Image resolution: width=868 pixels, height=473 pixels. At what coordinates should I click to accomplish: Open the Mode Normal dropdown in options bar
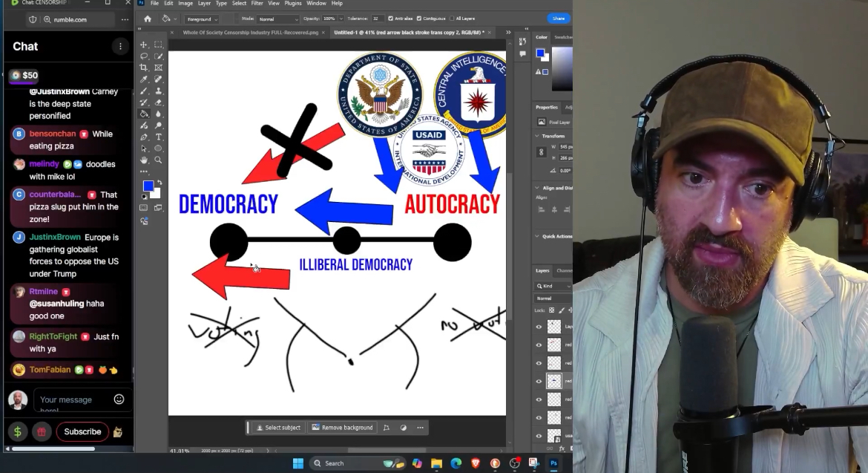coord(278,19)
